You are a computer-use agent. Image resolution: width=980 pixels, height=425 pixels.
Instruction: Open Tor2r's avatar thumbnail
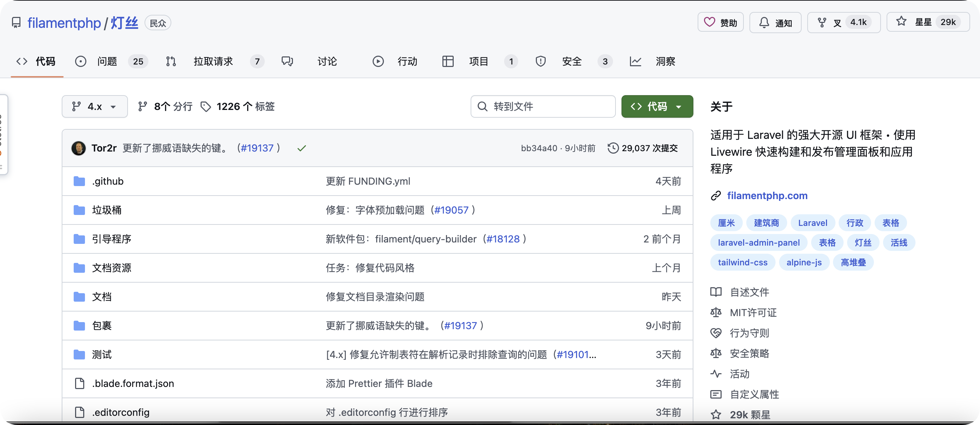point(79,148)
